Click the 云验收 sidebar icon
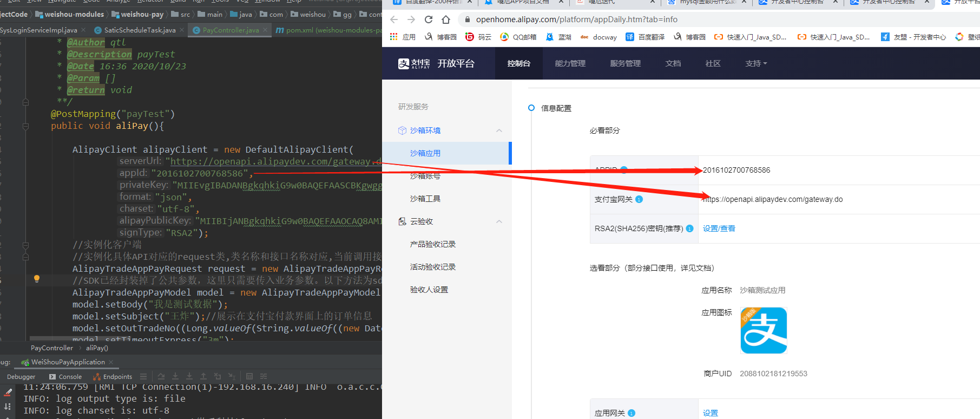The image size is (980, 419). pyautogui.click(x=402, y=221)
